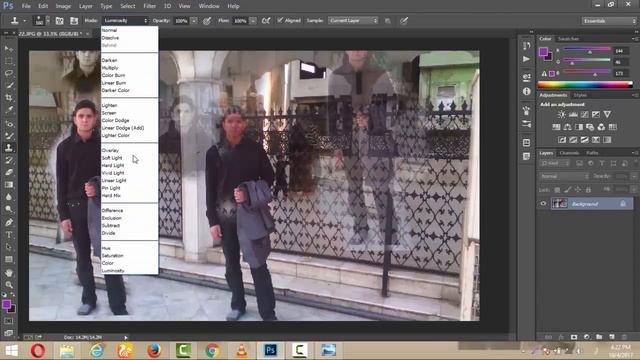
Task: Switch to the Paths tab
Action: 592,153
